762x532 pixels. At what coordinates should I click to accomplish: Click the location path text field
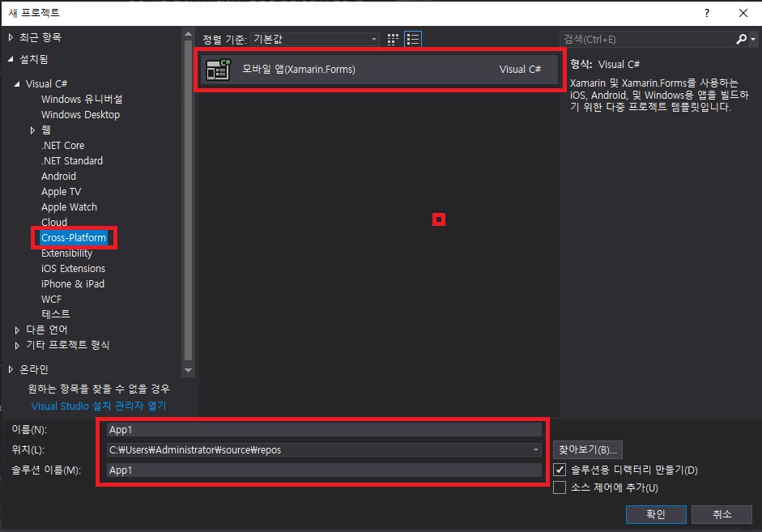tap(318, 450)
